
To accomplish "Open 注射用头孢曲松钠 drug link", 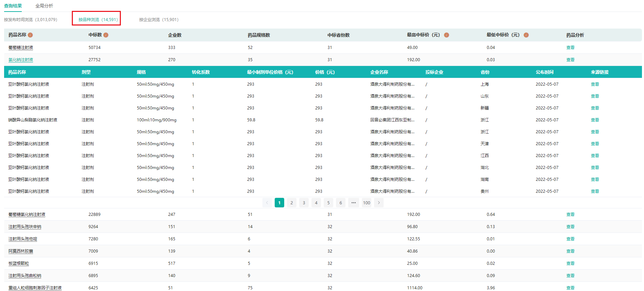I will (x=25, y=276).
